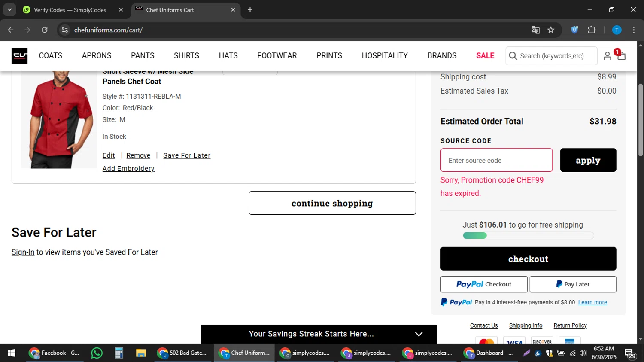Click the red chef coat thumbnail
644x362 pixels.
[x=59, y=120]
